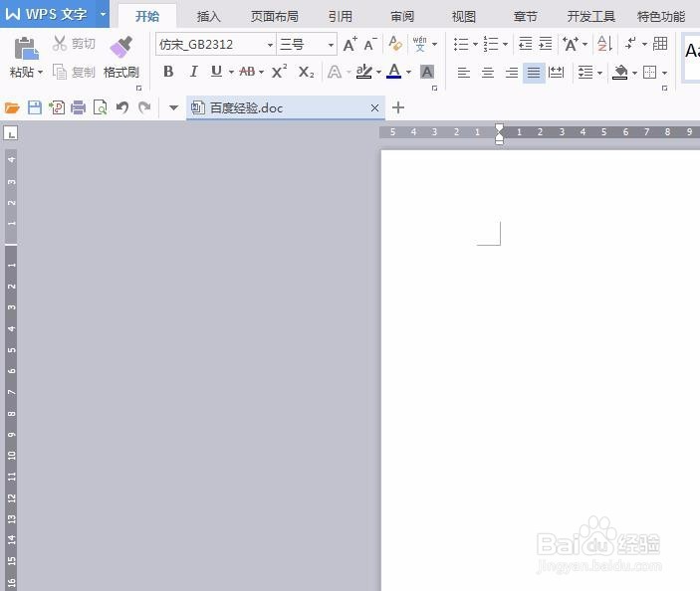Image resolution: width=700 pixels, height=591 pixels.
Task: Clear formatting with the eraser A icon
Action: (395, 44)
